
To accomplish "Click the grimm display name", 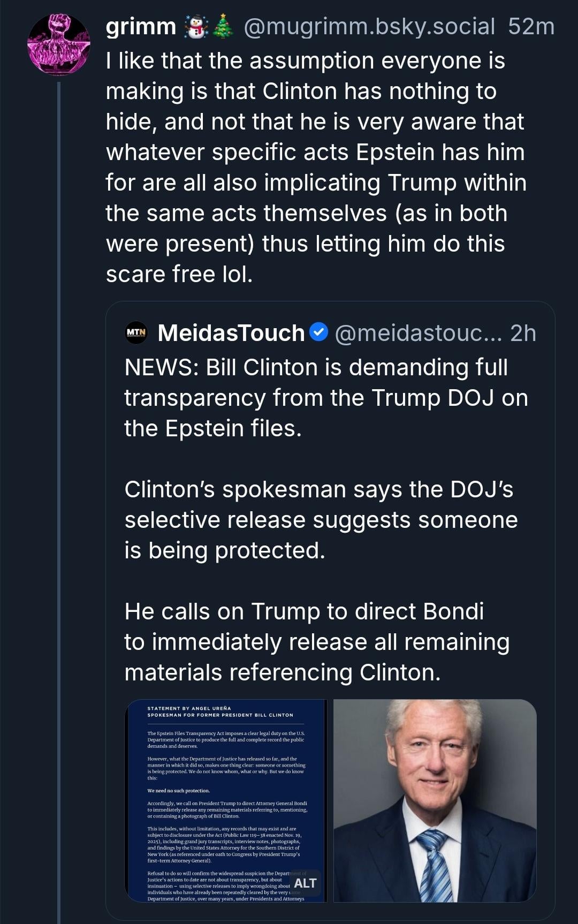I will [x=141, y=27].
